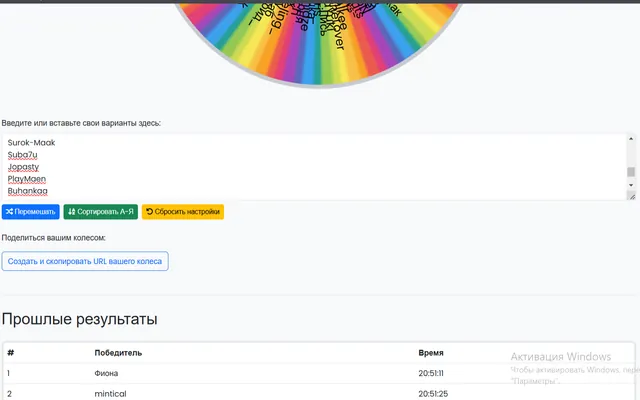Click the time cell 20:51:25
This screenshot has height=400, width=640.
[433, 393]
